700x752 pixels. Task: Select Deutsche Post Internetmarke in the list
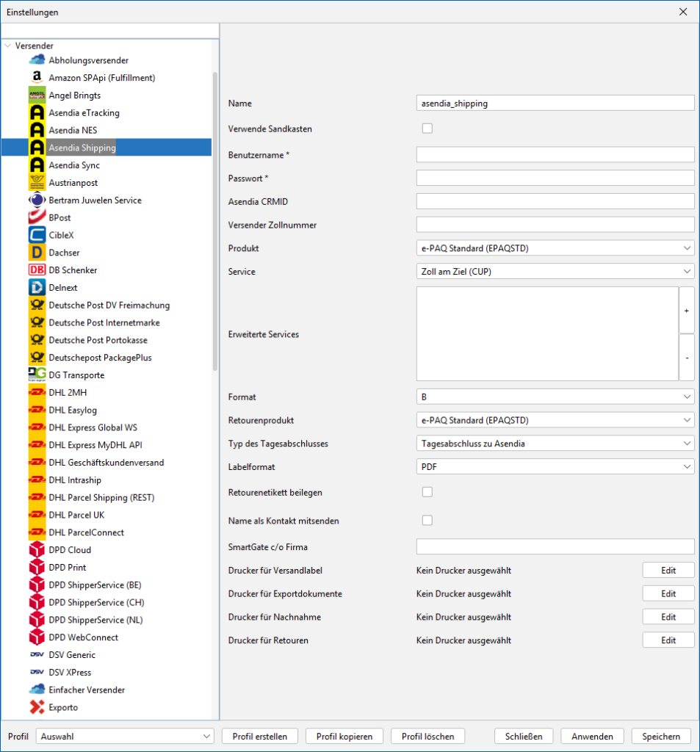pyautogui.click(x=104, y=322)
